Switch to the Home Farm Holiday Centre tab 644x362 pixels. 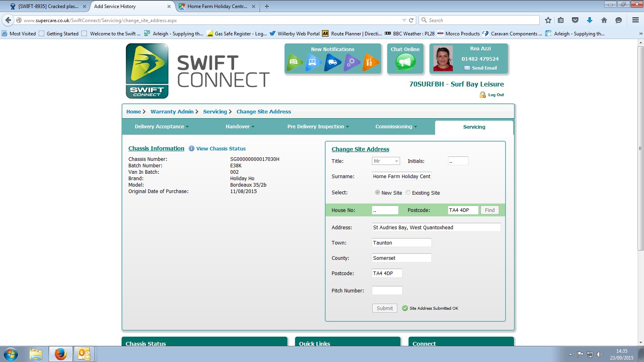click(x=217, y=6)
